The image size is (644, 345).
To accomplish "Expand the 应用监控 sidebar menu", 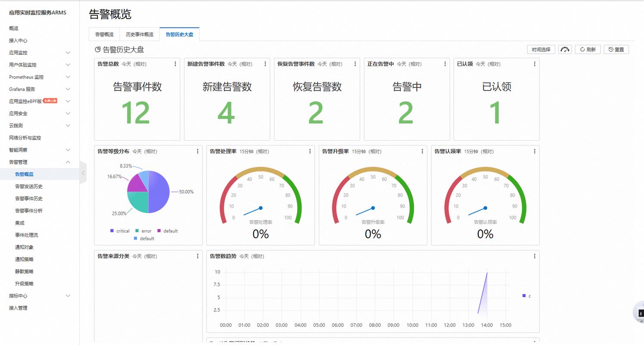I will pyautogui.click(x=68, y=53).
